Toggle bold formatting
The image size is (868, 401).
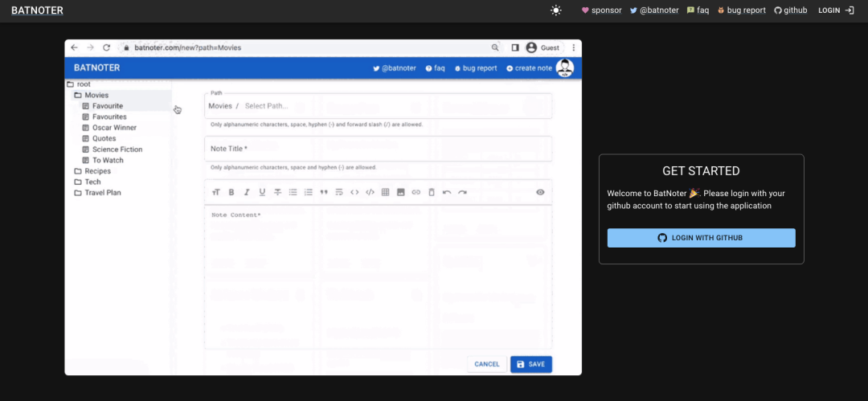[231, 192]
